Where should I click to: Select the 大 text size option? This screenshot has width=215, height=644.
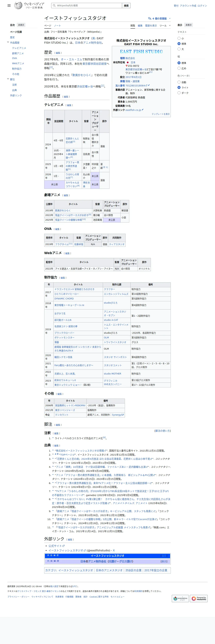pyautogui.click(x=179, y=49)
